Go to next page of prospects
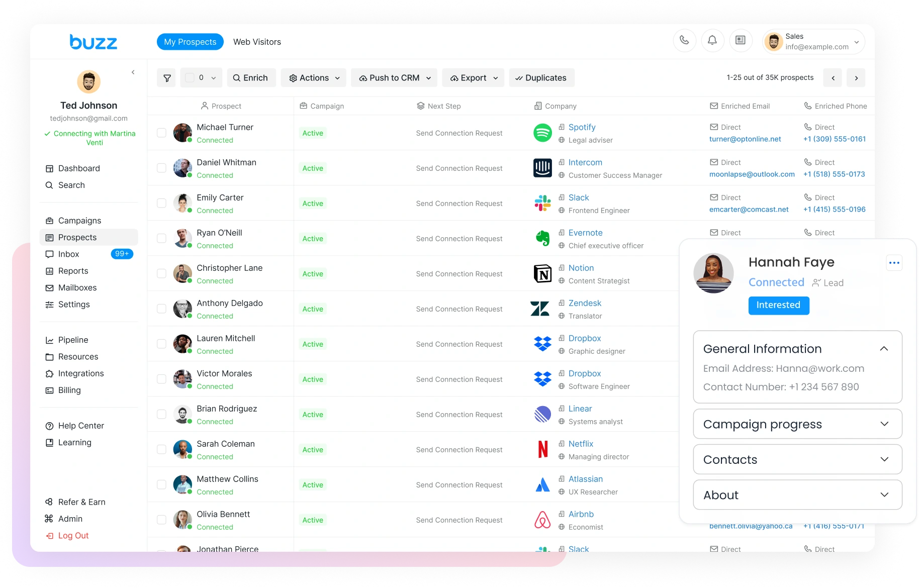 (x=856, y=78)
